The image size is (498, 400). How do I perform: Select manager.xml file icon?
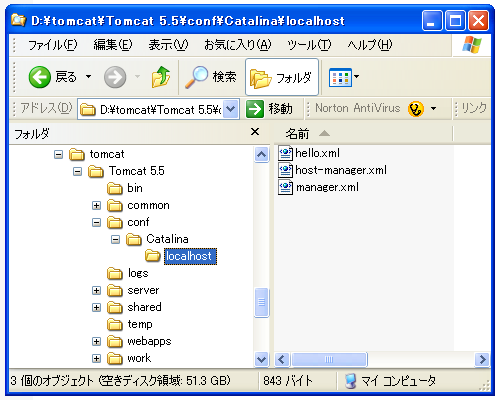pos(286,187)
